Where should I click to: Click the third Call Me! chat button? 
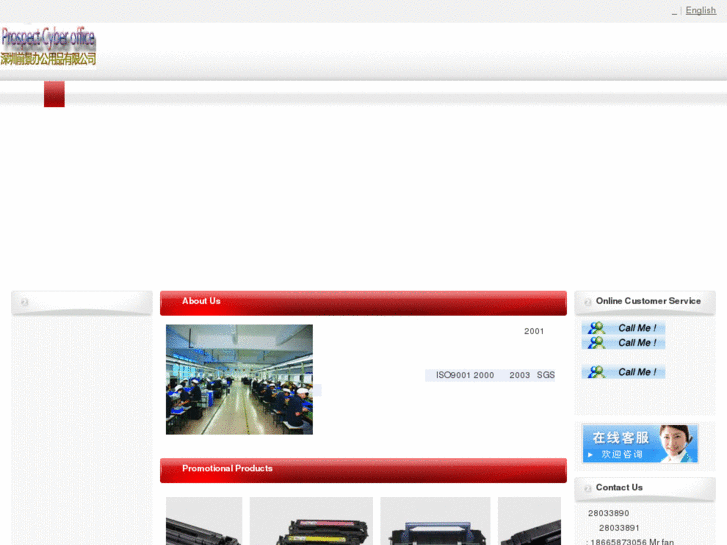click(x=623, y=372)
